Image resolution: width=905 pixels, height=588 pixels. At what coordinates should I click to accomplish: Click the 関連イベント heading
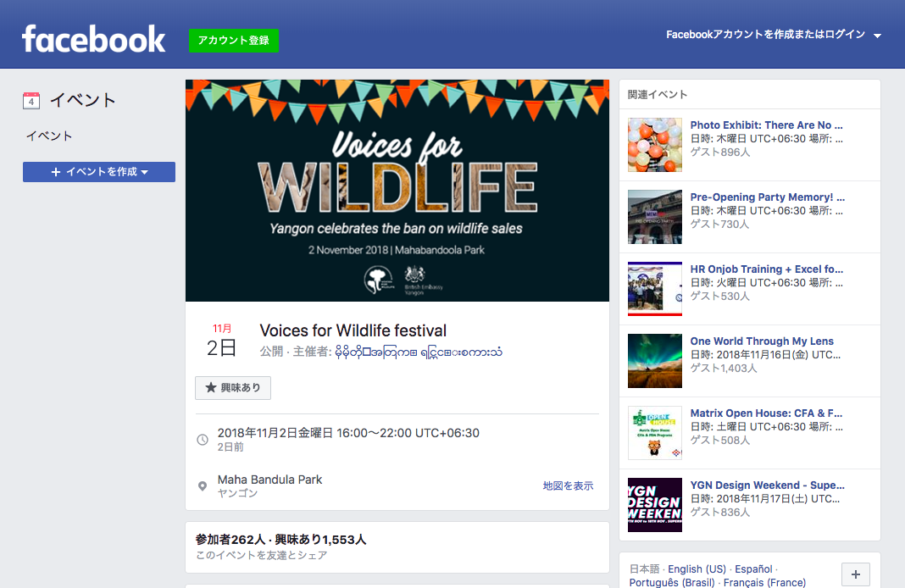coord(658,95)
